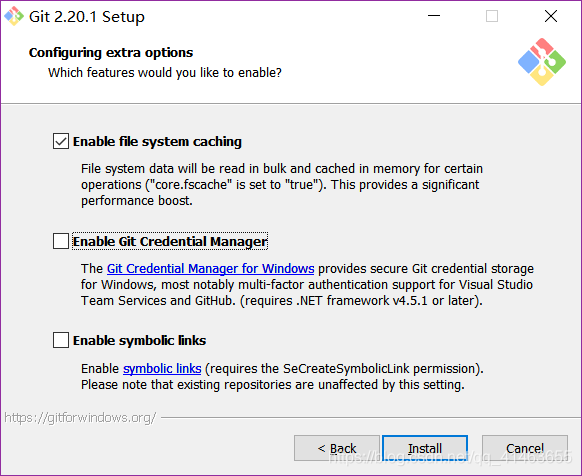Go to previous page with Back button

coord(337,448)
